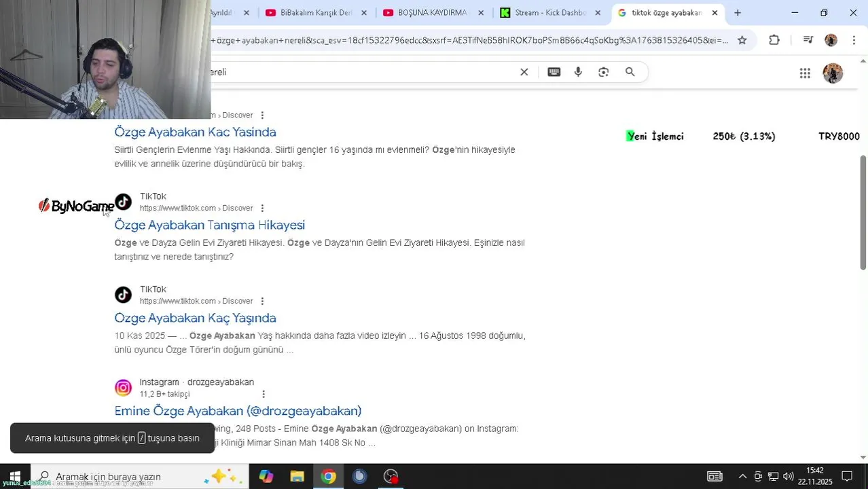The width and height of the screenshot is (868, 489).
Task: Open the recording app taskbar icon
Action: tap(391, 477)
